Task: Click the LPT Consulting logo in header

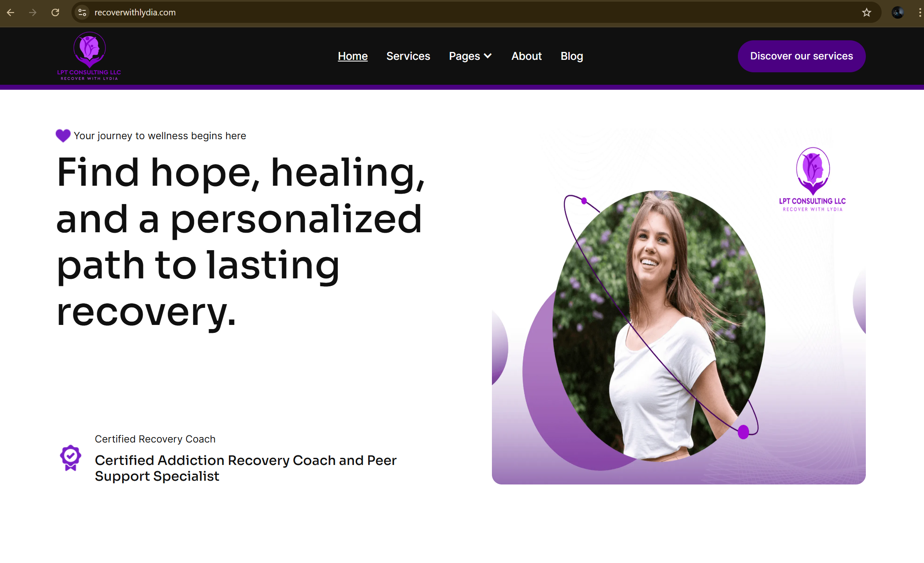Action: tap(89, 56)
